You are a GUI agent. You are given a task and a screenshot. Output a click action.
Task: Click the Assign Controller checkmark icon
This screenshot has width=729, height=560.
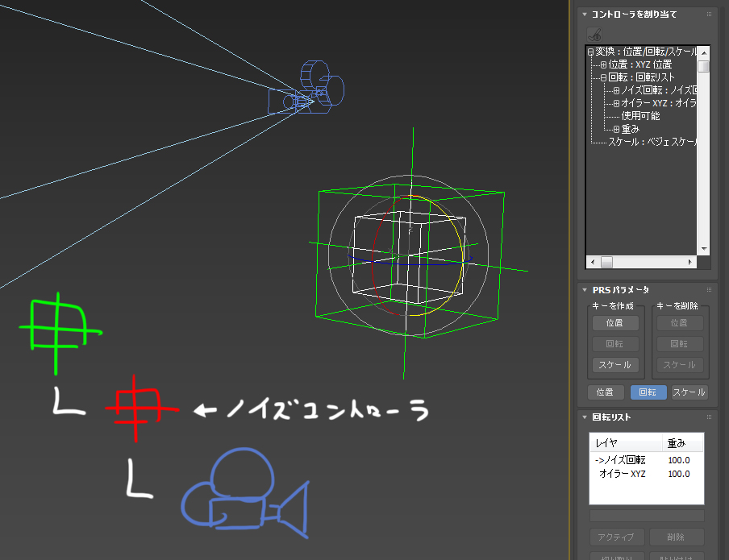(594, 35)
